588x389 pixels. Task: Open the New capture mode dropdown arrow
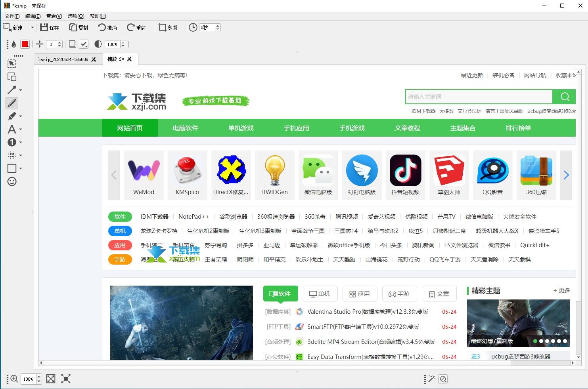[33, 27]
